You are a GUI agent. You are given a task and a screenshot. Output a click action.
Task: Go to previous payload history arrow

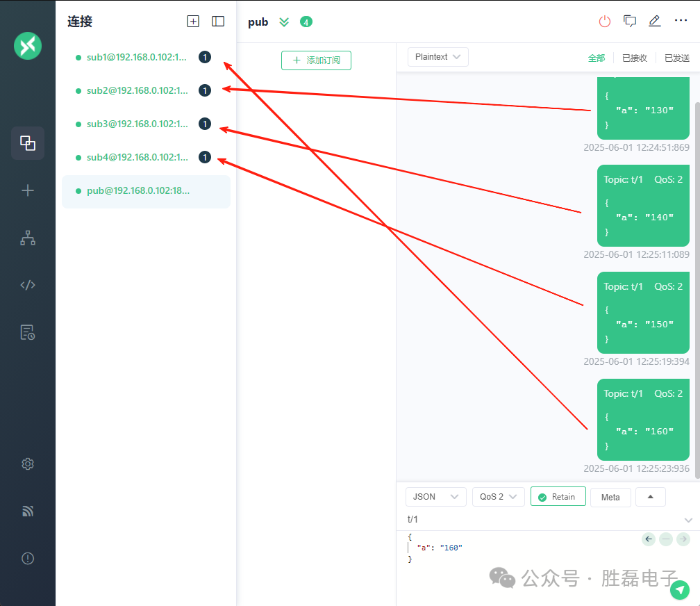pos(649,539)
